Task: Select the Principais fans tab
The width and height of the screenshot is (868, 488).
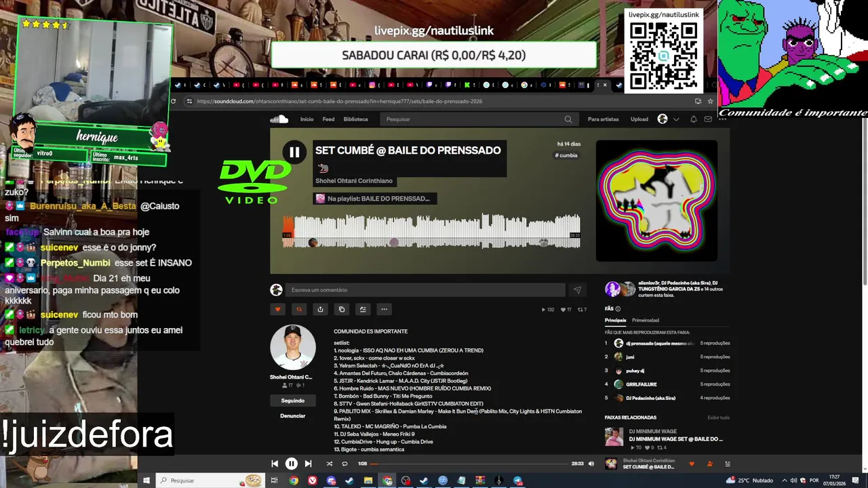Action: tap(616, 320)
